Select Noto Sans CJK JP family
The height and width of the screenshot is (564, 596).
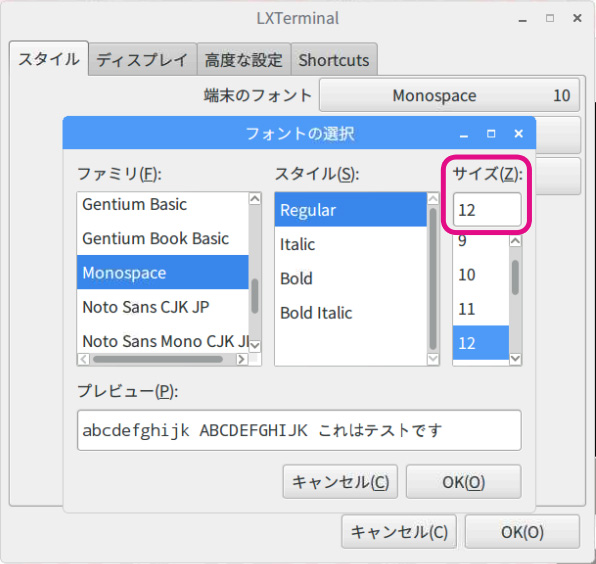(x=163, y=307)
